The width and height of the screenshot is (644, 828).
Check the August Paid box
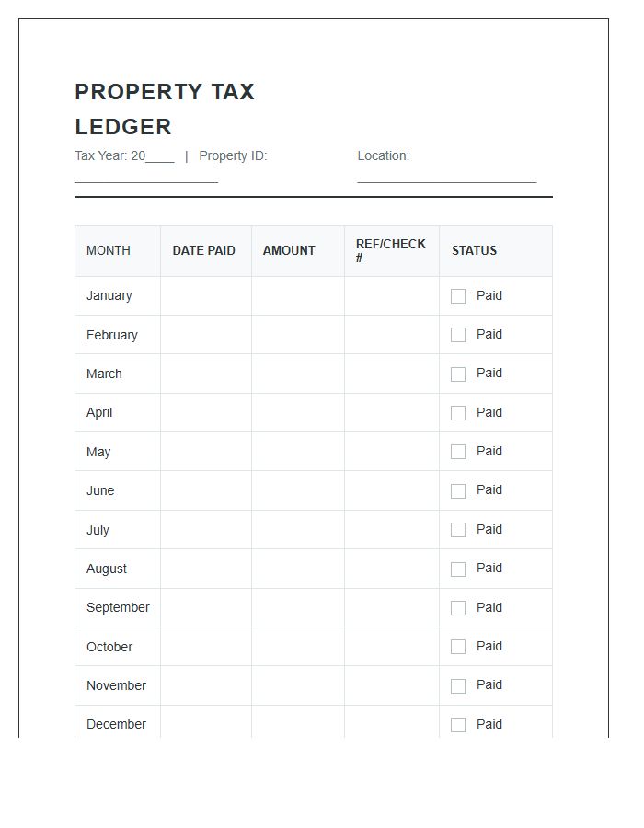pos(458,569)
